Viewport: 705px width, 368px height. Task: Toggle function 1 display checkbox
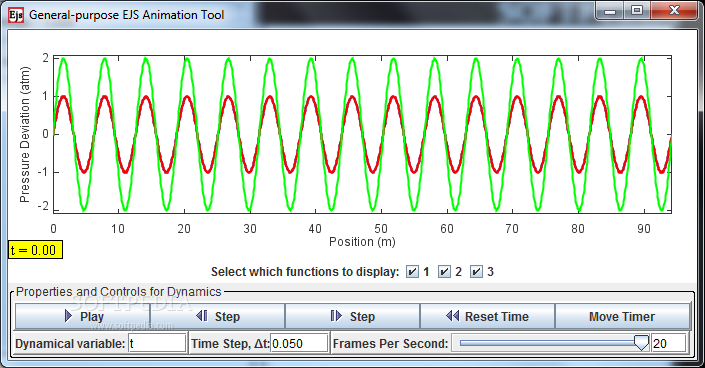click(412, 272)
